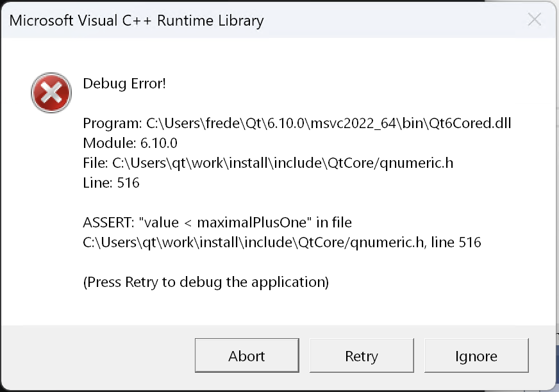Choose Retry to debug the application

[362, 355]
